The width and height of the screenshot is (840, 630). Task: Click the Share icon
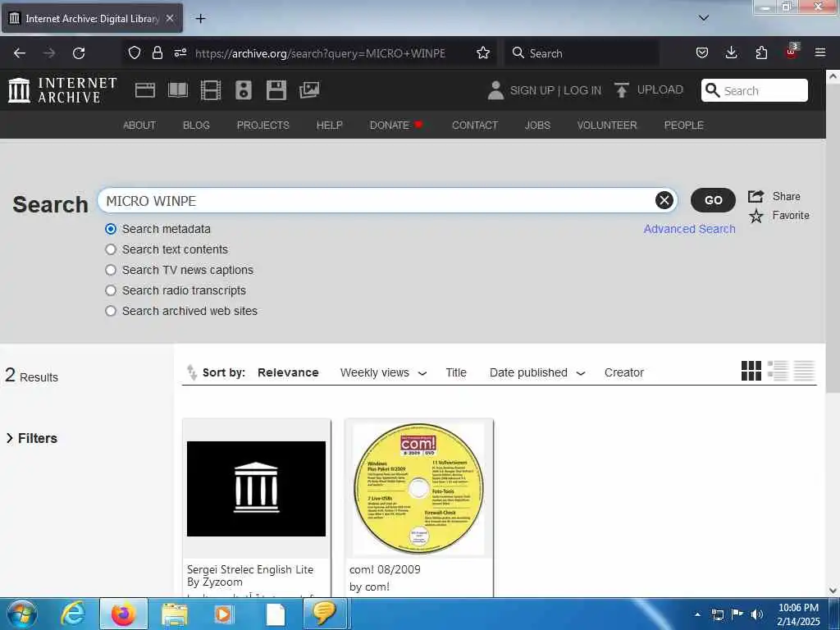point(756,196)
